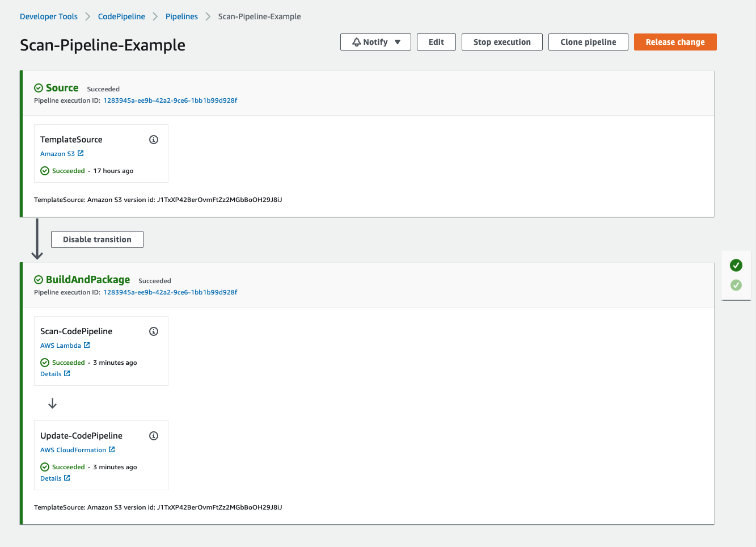Image resolution: width=756 pixels, height=547 pixels.
Task: Click the TemplateSource action title
Action: (71, 140)
